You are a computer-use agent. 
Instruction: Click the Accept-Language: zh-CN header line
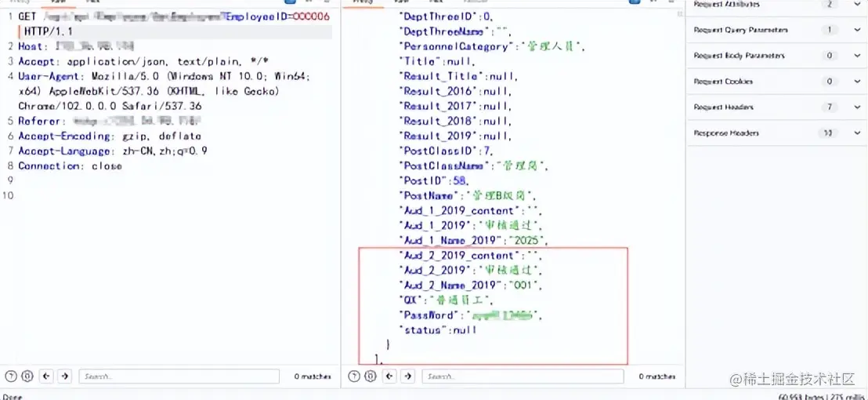tap(113, 151)
